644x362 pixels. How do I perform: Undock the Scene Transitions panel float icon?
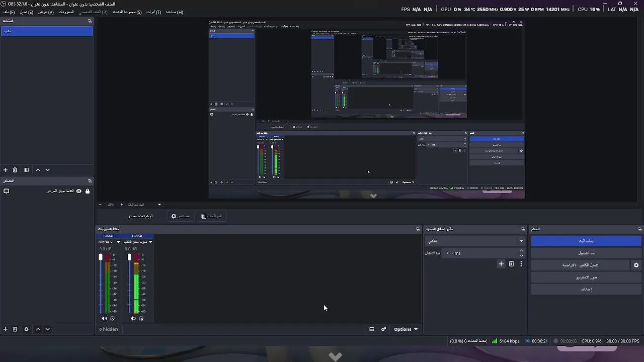pos(523,229)
